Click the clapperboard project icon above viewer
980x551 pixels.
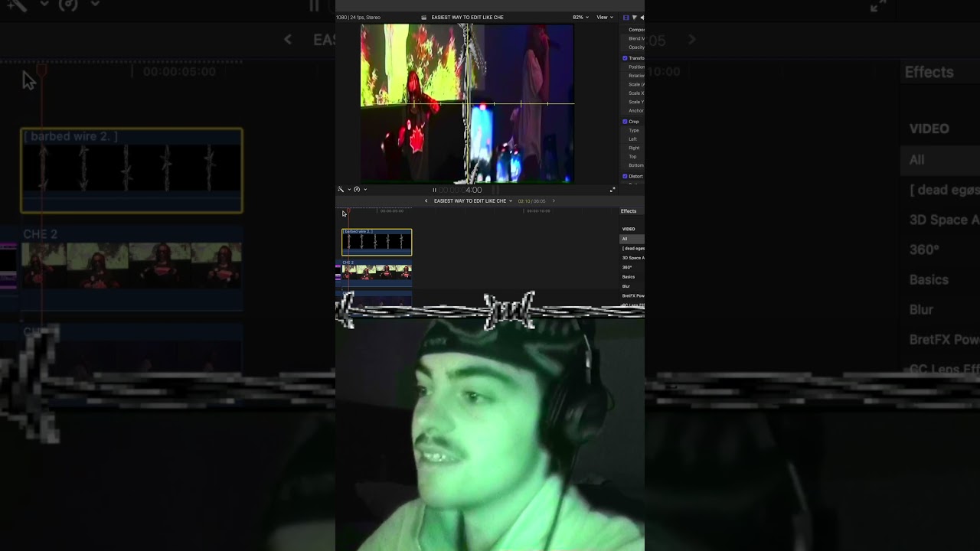[x=424, y=17]
